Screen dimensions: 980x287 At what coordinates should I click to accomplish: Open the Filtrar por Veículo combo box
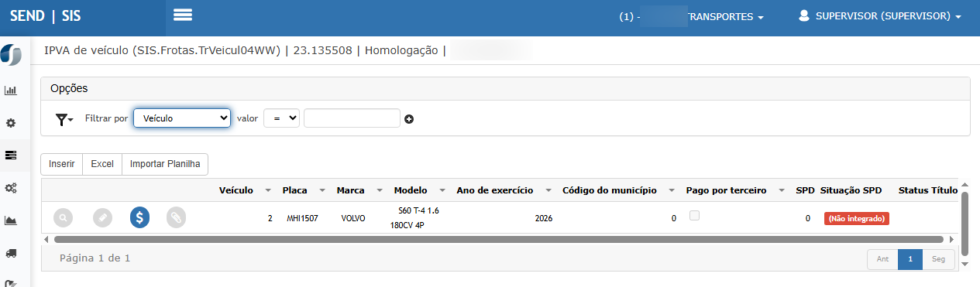click(x=182, y=118)
